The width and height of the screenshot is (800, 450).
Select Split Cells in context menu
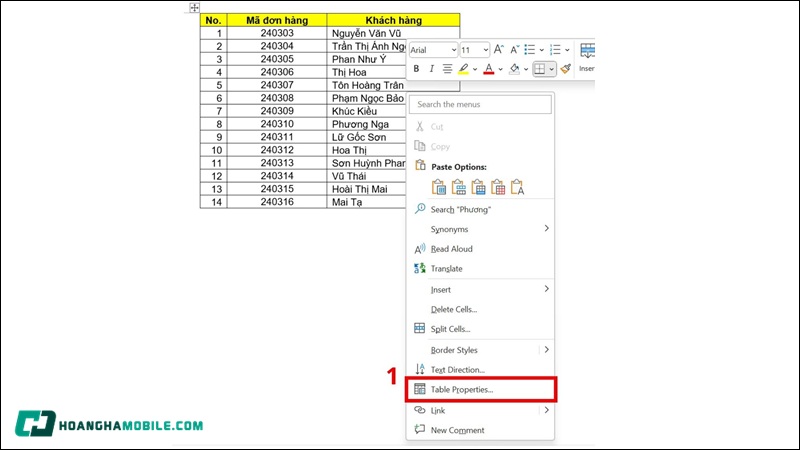450,329
